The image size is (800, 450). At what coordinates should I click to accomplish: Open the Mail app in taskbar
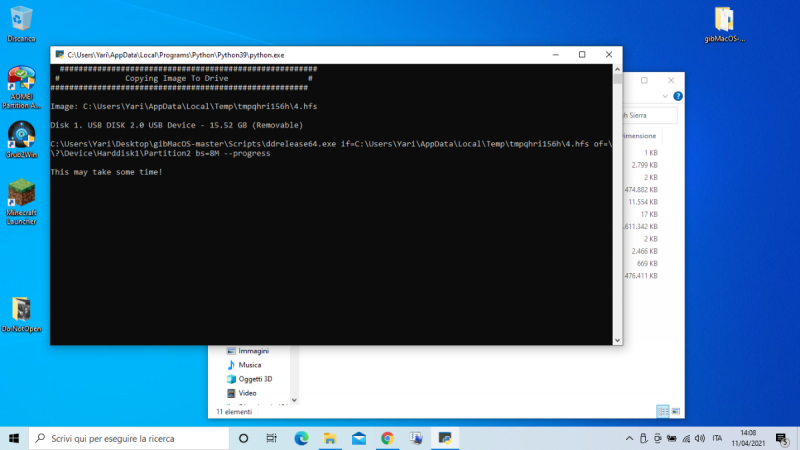(359, 438)
